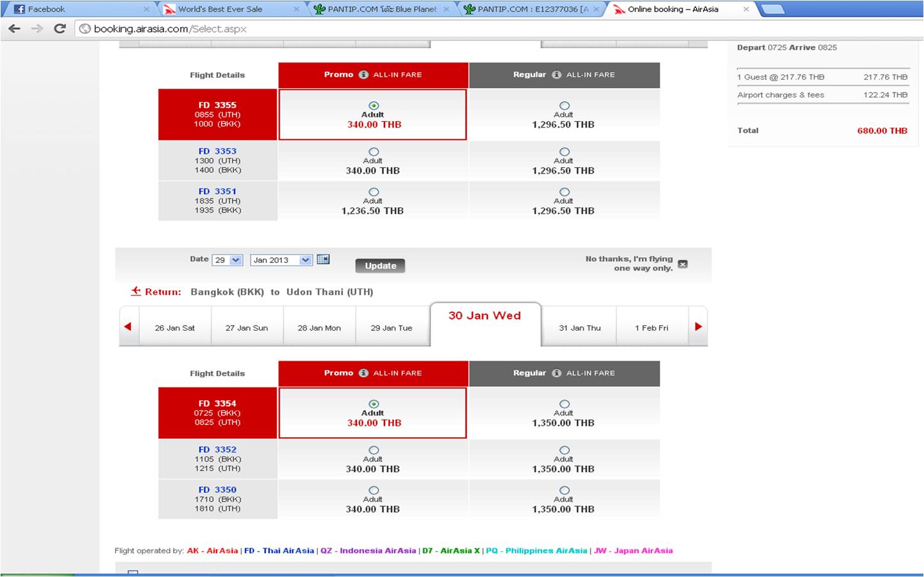Image resolution: width=924 pixels, height=577 pixels.
Task: Click the Update button
Action: 381,266
